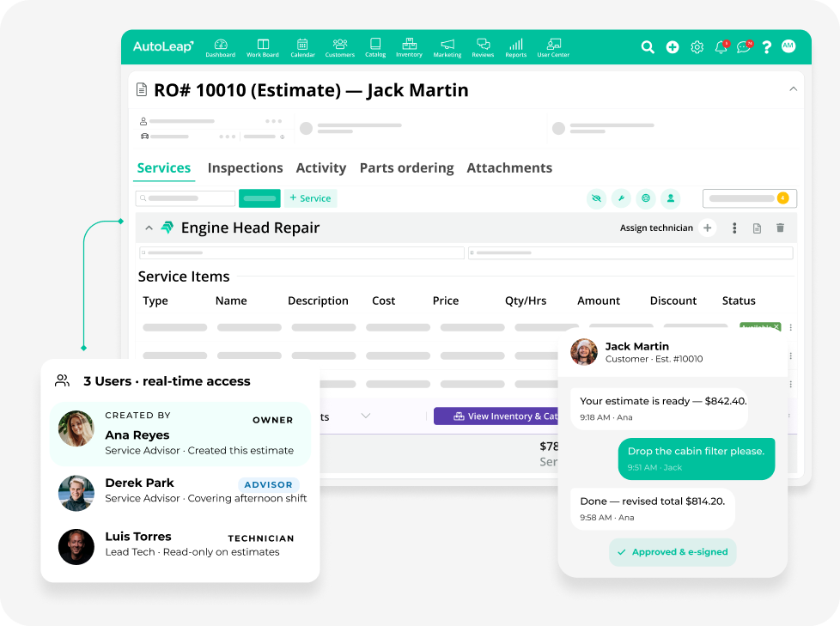The height and width of the screenshot is (626, 840).
Task: Open settings gear in header
Action: (x=697, y=47)
